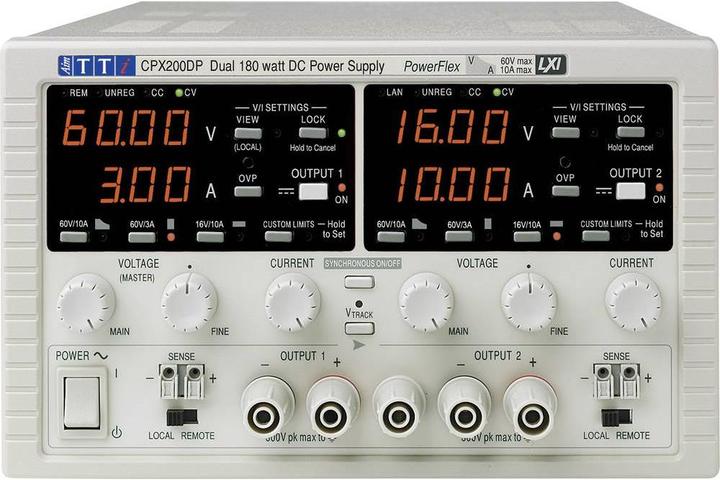Click the Output 2 SENSE minus connector

(x=603, y=381)
